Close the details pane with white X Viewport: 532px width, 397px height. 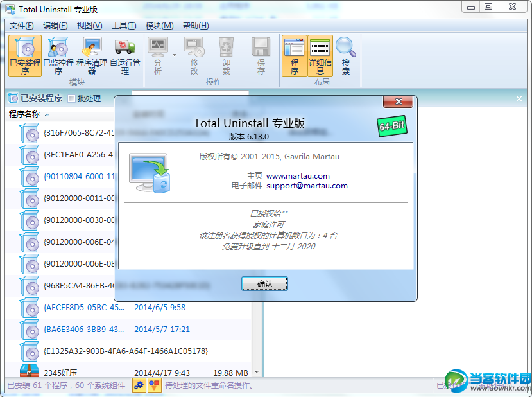point(519,98)
